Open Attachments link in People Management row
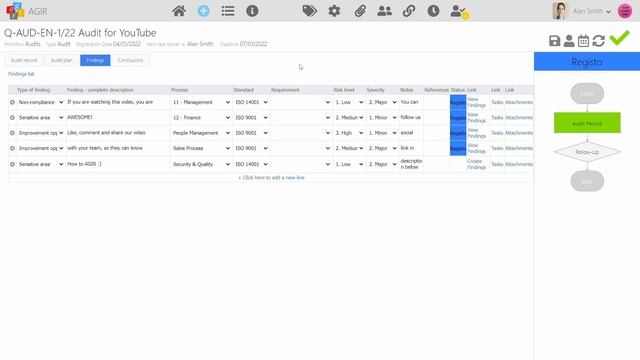The width and height of the screenshot is (640, 360). coord(518,133)
